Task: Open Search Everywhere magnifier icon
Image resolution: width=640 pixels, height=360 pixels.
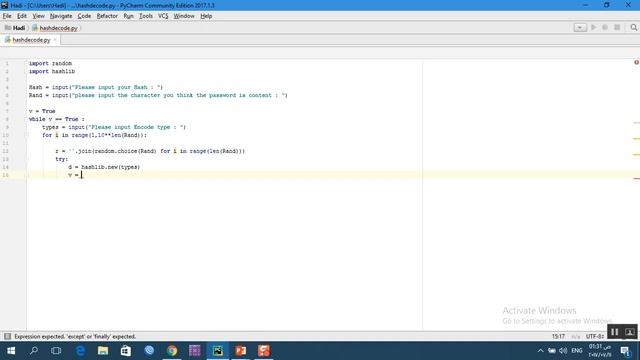Action: coord(633,27)
